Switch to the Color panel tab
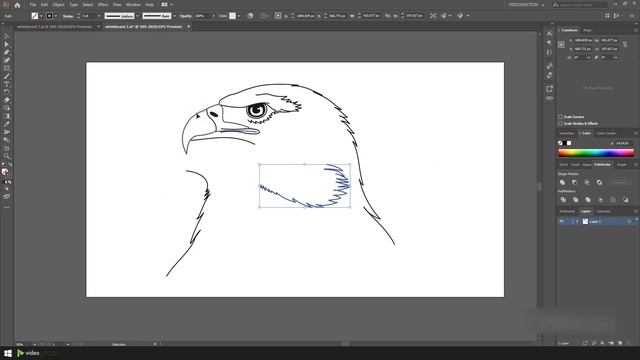Image resolution: width=640 pixels, height=360 pixels. (585, 133)
